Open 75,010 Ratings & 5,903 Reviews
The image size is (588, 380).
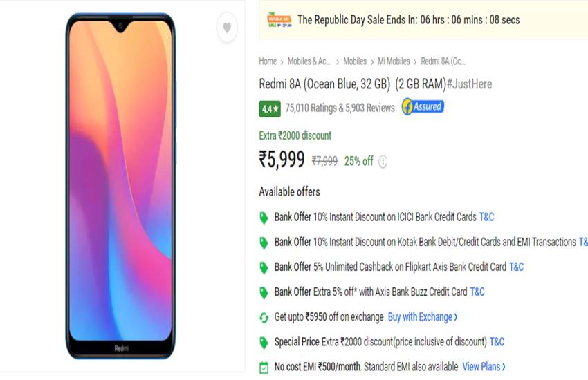click(340, 108)
